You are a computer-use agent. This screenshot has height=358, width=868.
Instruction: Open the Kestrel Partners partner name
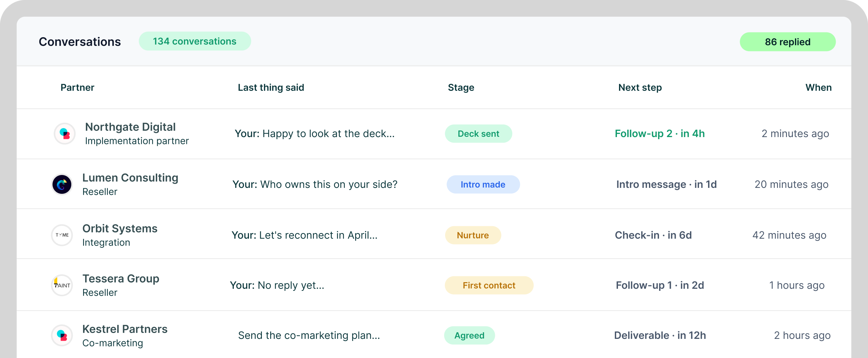point(125,329)
